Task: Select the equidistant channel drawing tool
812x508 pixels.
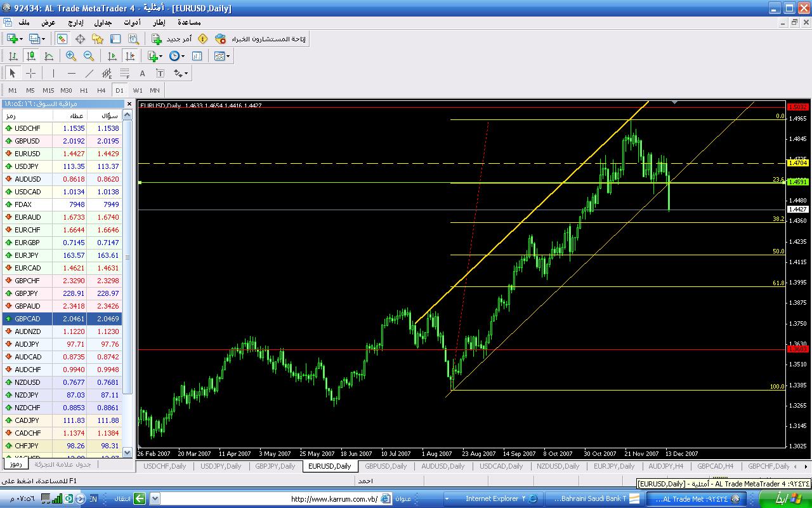Action: pos(107,73)
